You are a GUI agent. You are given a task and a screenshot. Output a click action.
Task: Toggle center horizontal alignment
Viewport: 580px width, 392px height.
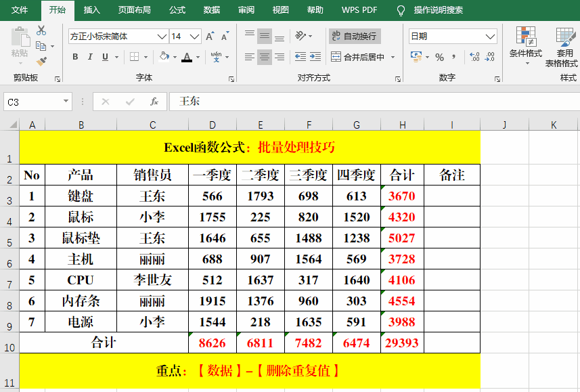tap(265, 57)
